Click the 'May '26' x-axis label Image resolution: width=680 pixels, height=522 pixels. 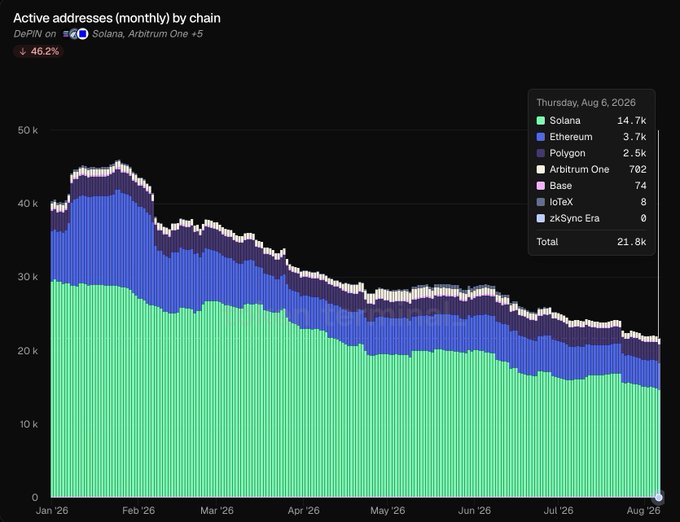coord(388,510)
